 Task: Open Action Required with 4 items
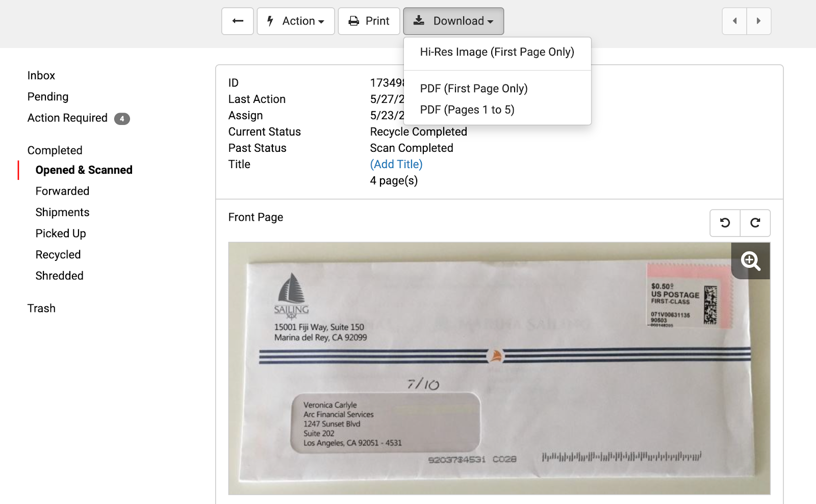[79, 118]
